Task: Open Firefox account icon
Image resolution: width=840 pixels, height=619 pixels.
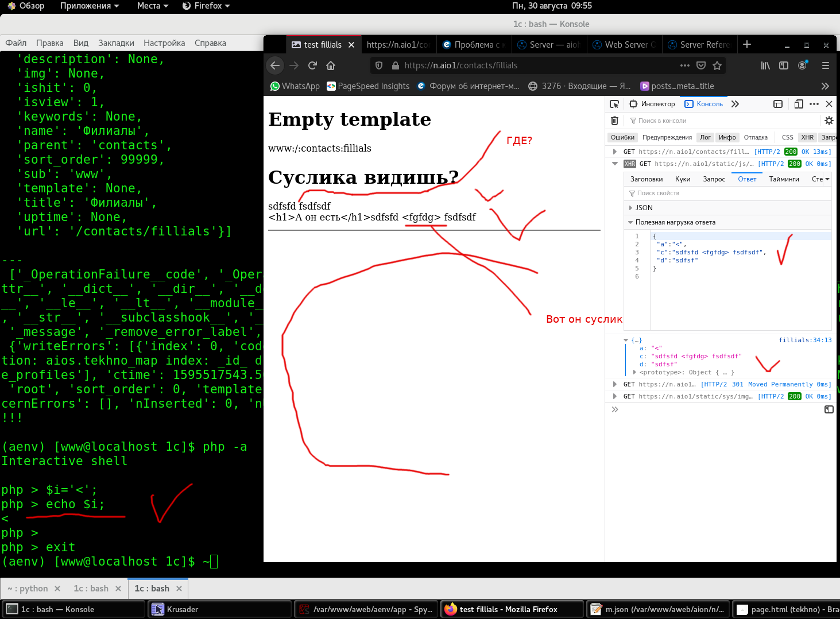Action: click(x=803, y=65)
